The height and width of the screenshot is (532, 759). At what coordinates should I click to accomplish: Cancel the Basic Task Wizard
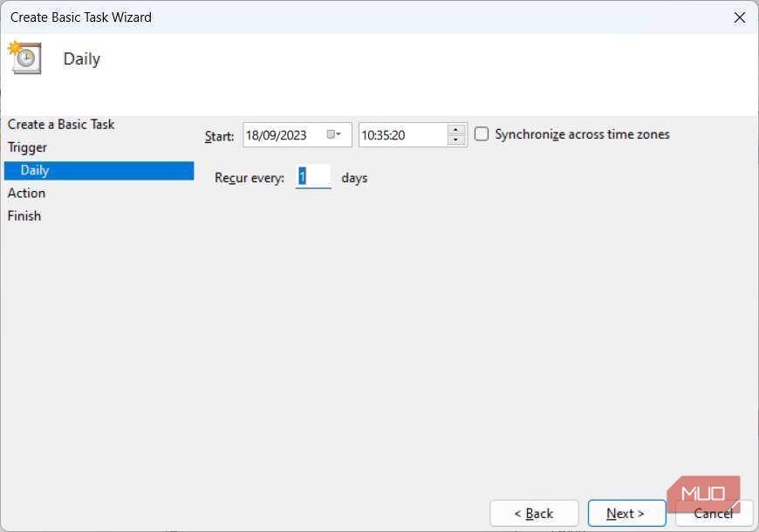714,514
